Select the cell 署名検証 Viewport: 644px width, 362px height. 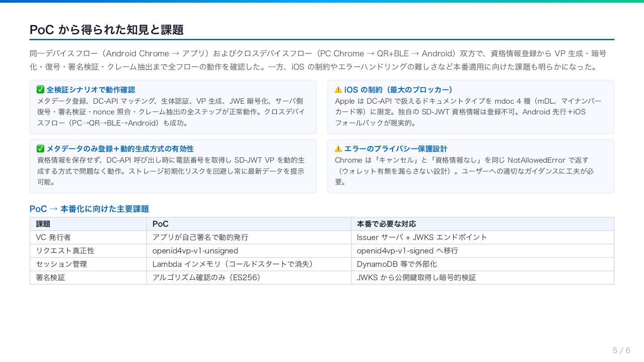tap(88, 278)
